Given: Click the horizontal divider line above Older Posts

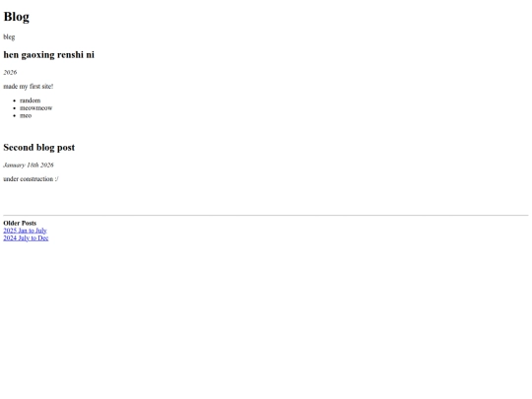Looking at the screenshot, I should (x=266, y=215).
